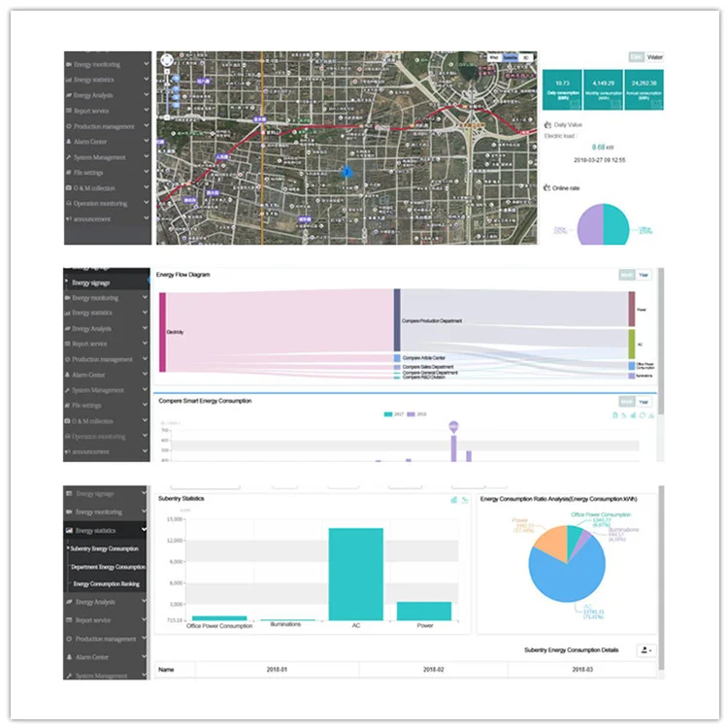The height and width of the screenshot is (728, 728).
Task: Expand Report service chevron in map dashboard sidebar
Action: (x=147, y=110)
